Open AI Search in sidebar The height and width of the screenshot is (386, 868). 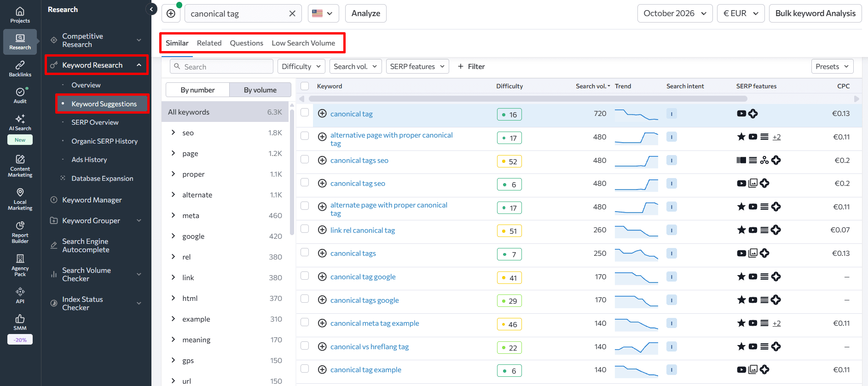pyautogui.click(x=20, y=122)
